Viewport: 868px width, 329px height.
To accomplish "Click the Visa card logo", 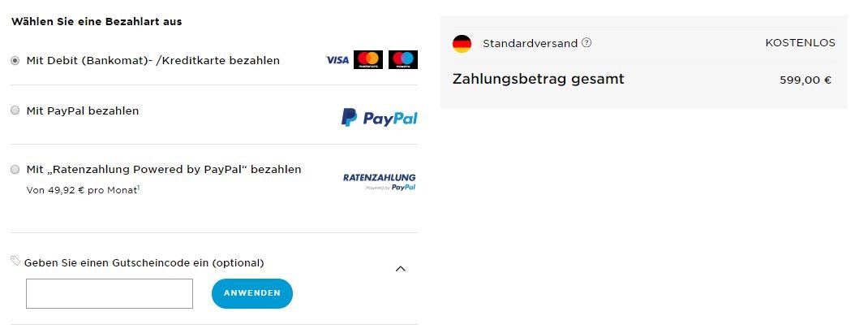I will point(337,60).
